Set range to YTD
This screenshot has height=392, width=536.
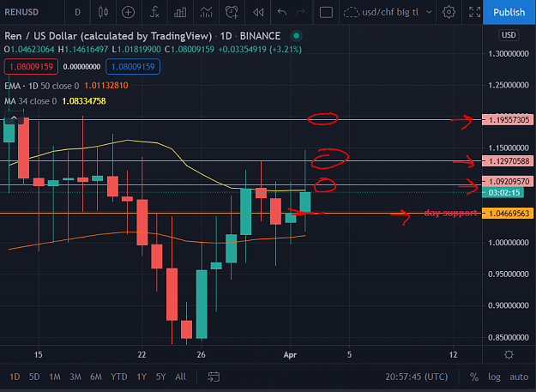pyautogui.click(x=119, y=377)
